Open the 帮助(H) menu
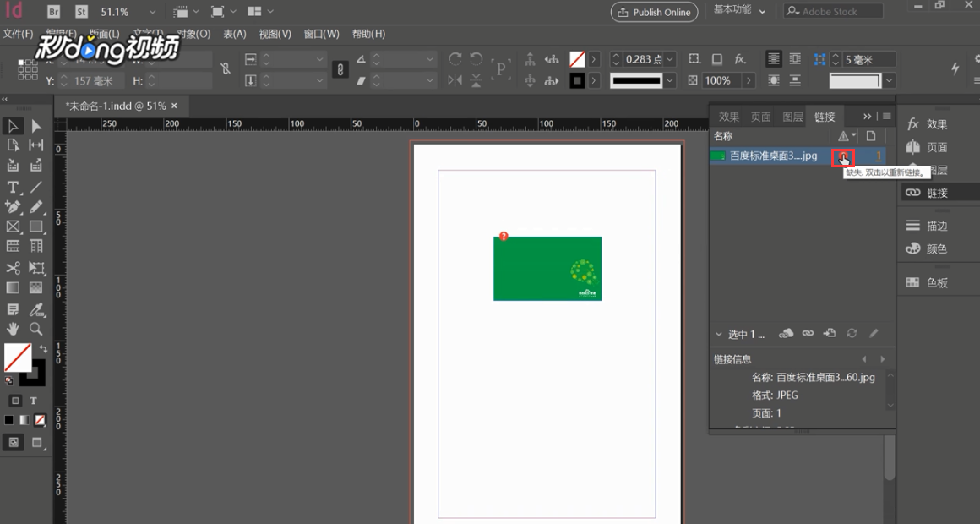The width and height of the screenshot is (980, 524). [x=368, y=34]
